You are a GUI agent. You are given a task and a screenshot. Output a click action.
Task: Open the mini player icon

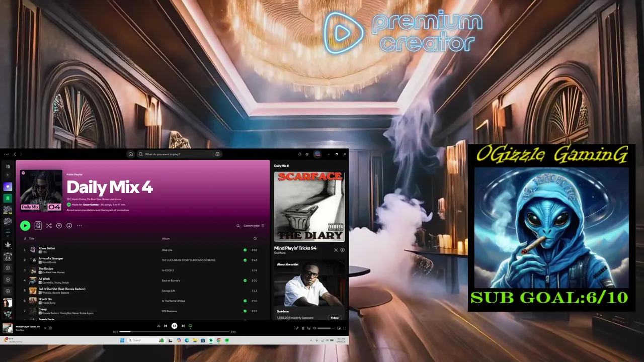pyautogui.click(x=339, y=328)
